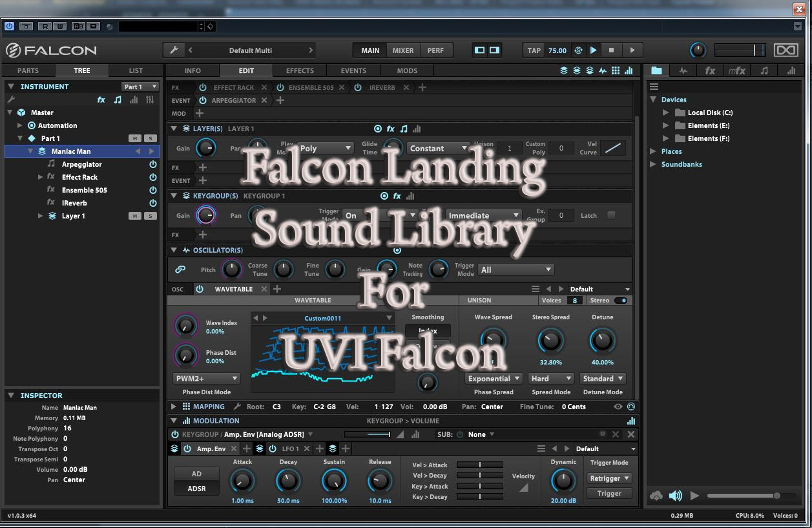Screen dimensions: 812x528
Task: Click the cloud download icon in browser footer
Action: pyautogui.click(x=656, y=496)
